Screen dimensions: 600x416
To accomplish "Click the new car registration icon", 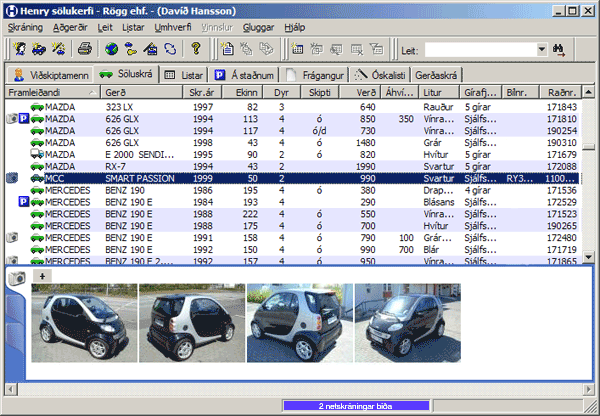I will (39, 49).
